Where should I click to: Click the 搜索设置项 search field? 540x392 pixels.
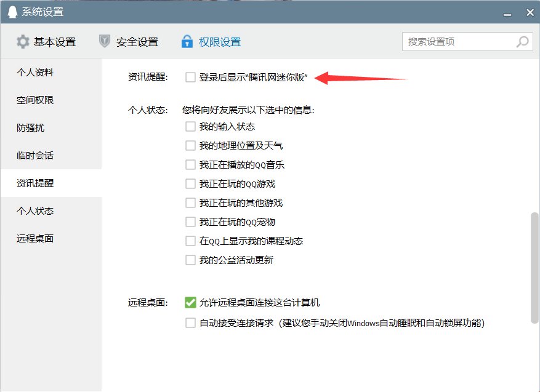[x=456, y=41]
